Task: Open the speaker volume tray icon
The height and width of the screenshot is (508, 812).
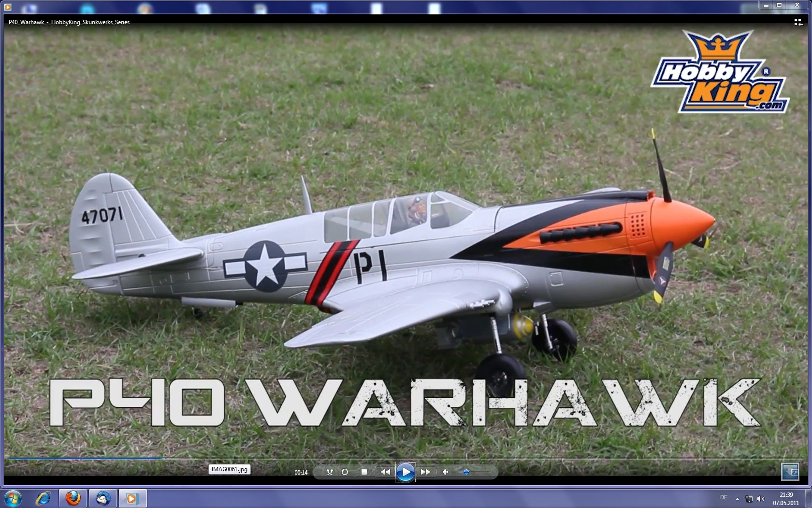Action: pos(760,498)
